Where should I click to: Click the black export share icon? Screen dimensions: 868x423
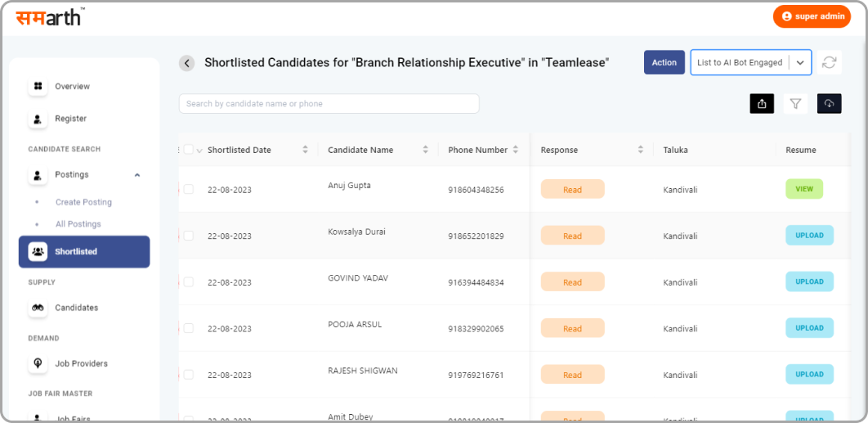(x=762, y=103)
